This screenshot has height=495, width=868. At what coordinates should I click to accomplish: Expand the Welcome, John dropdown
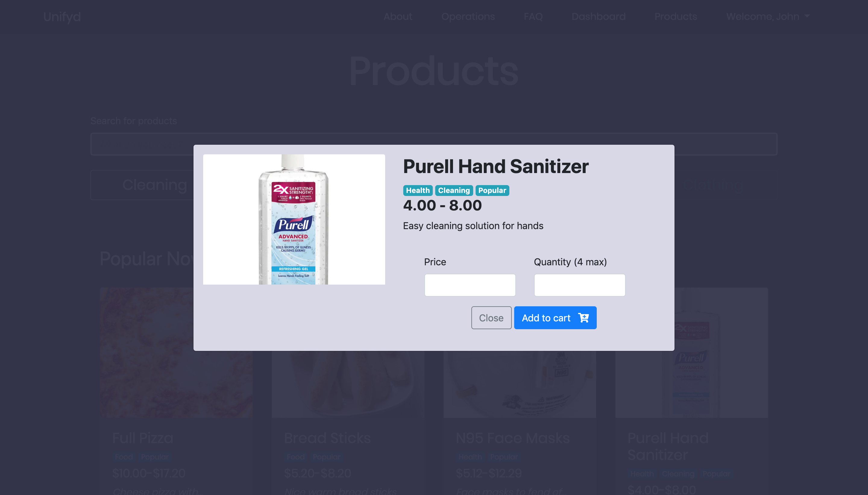pos(768,16)
